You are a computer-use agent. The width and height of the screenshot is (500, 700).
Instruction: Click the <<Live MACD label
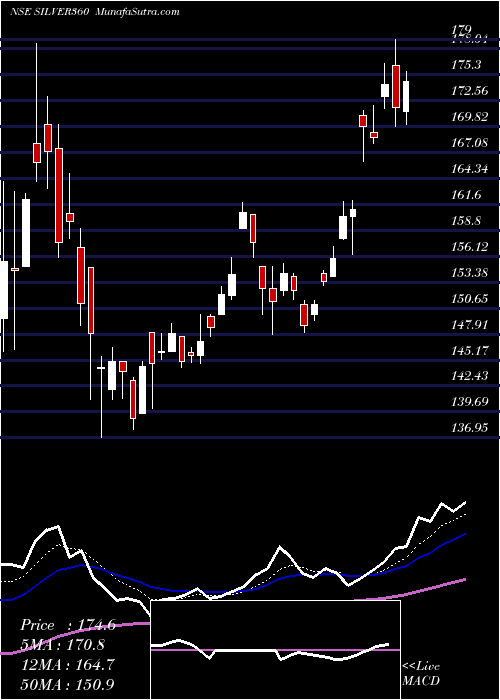point(421,673)
